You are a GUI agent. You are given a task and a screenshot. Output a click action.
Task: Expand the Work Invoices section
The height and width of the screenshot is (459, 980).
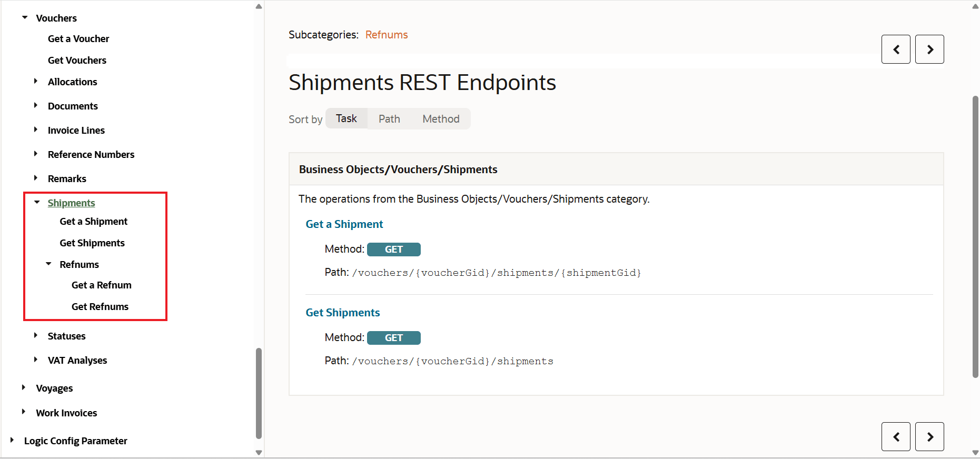(24, 412)
